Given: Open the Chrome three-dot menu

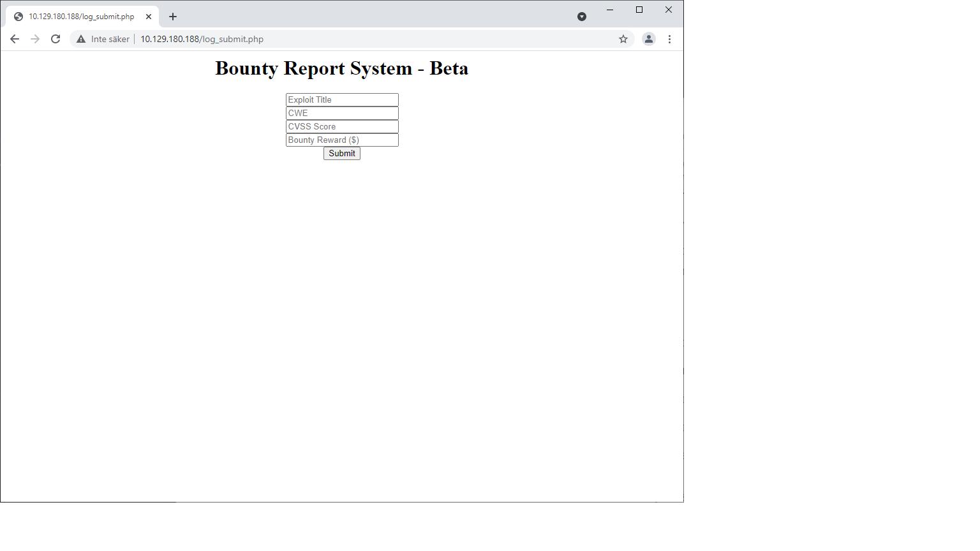Looking at the screenshot, I should pos(669,39).
